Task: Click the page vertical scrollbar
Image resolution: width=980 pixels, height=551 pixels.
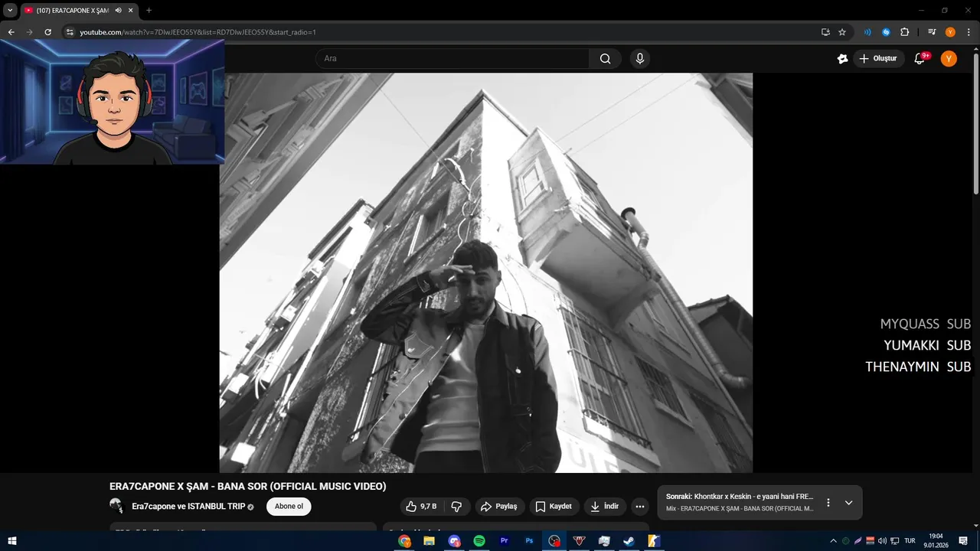Action: coord(975,124)
